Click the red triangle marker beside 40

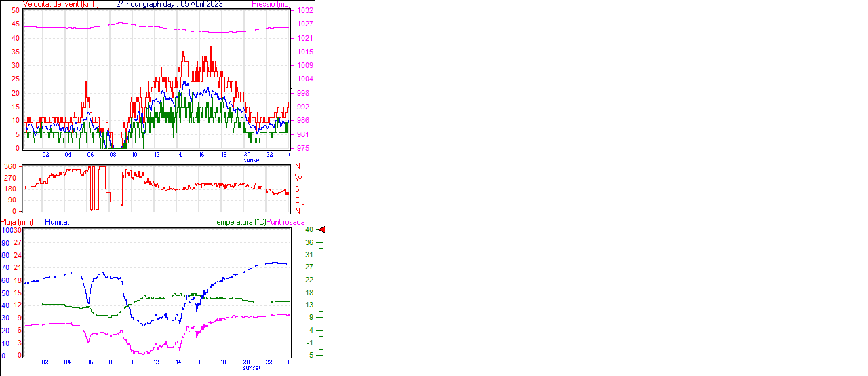(322, 230)
